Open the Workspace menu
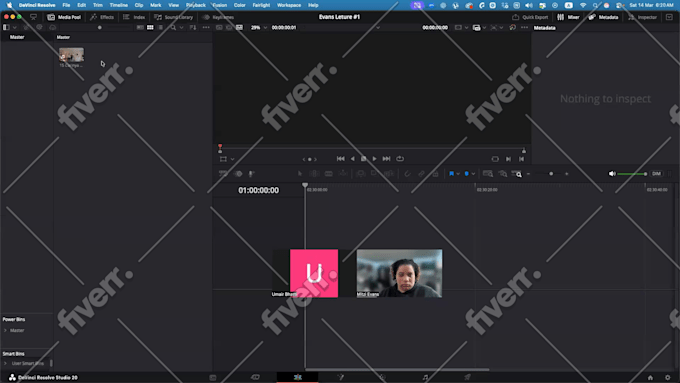Image resolution: width=680 pixels, height=383 pixels. [x=289, y=5]
